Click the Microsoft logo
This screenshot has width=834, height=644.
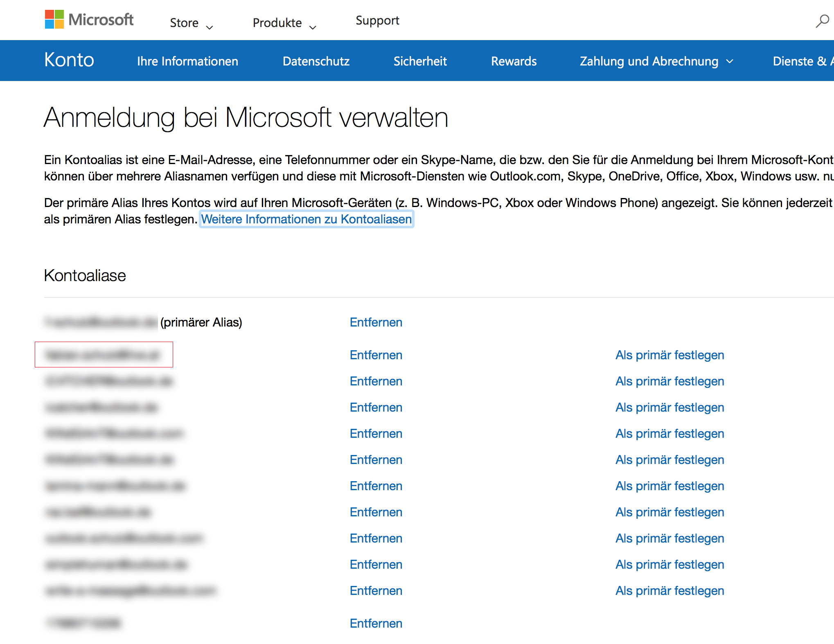click(89, 19)
